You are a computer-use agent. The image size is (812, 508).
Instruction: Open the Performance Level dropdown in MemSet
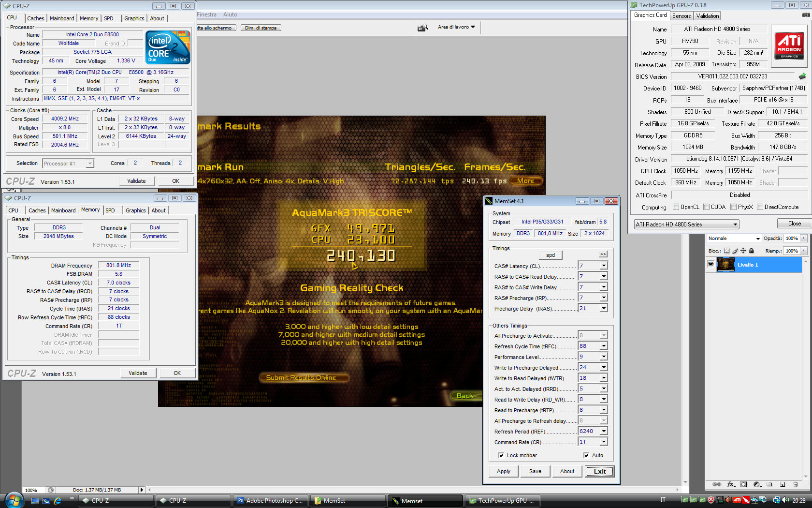[x=604, y=357]
